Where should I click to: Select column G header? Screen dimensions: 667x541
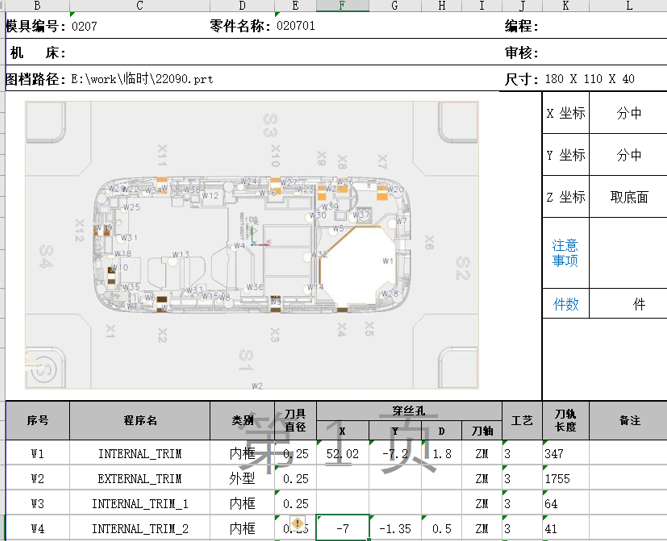click(x=395, y=6)
